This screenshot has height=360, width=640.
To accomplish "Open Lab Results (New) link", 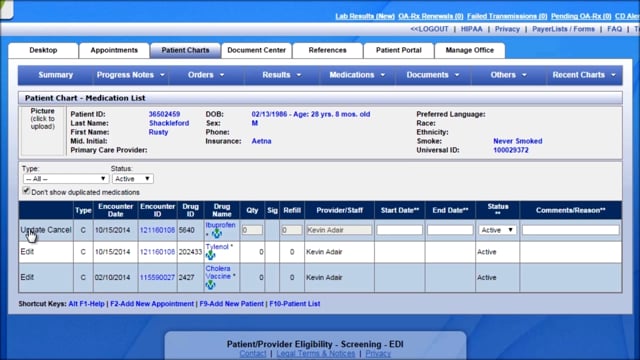I will (365, 16).
